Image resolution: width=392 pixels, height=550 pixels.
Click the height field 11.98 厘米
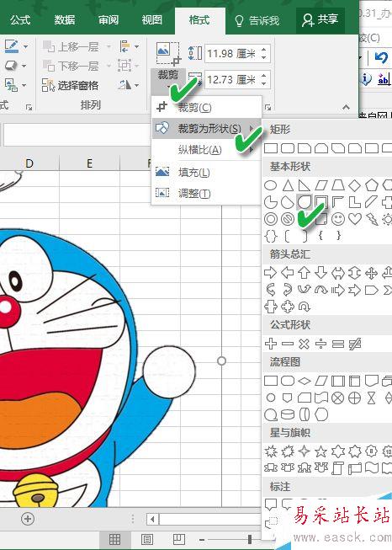click(230, 54)
